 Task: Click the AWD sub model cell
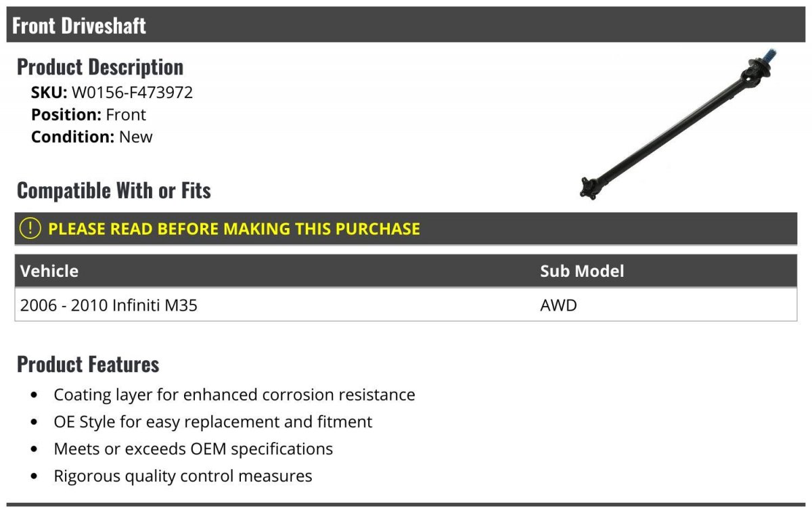click(558, 305)
